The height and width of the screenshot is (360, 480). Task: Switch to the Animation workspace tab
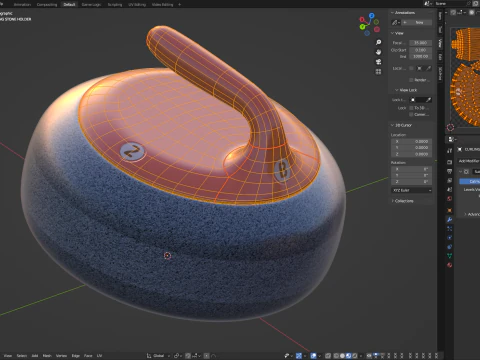[22, 4]
